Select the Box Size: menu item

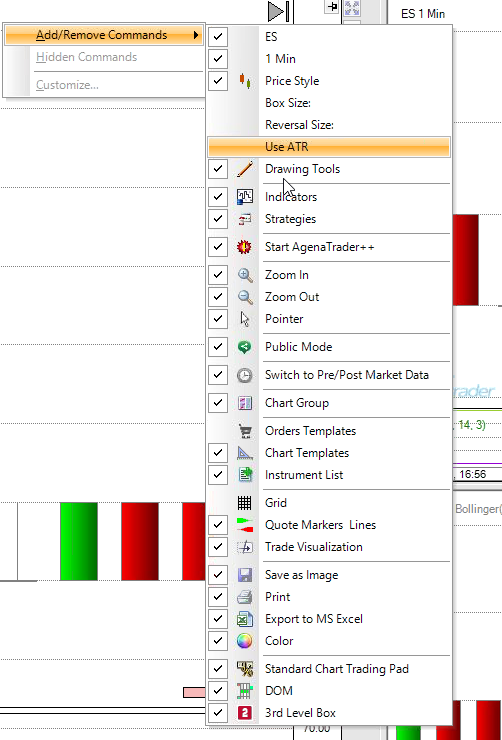tap(329, 103)
